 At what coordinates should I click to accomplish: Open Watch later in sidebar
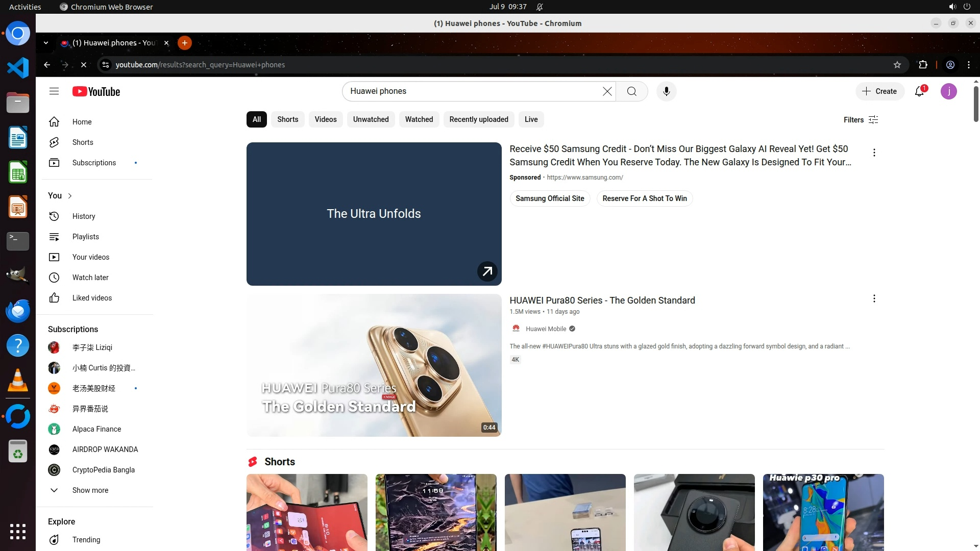click(90, 278)
